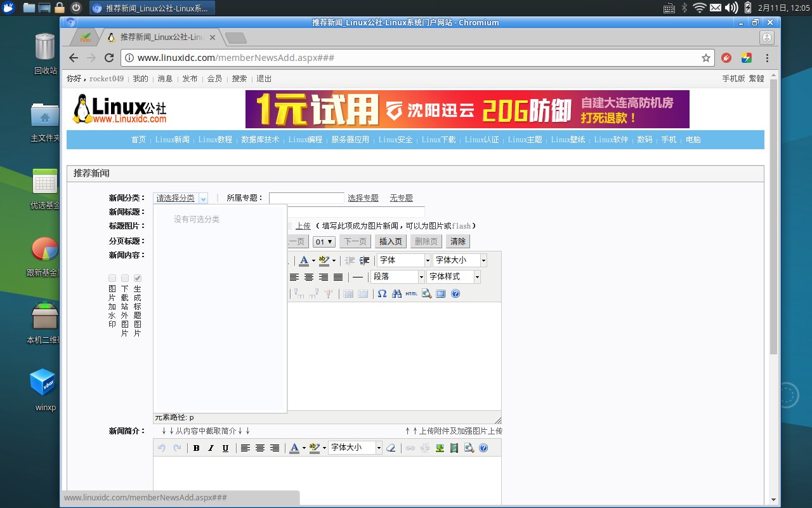Open the 段落 paragraph format dropdown
Screen dimensions: 812x508
tap(398, 277)
